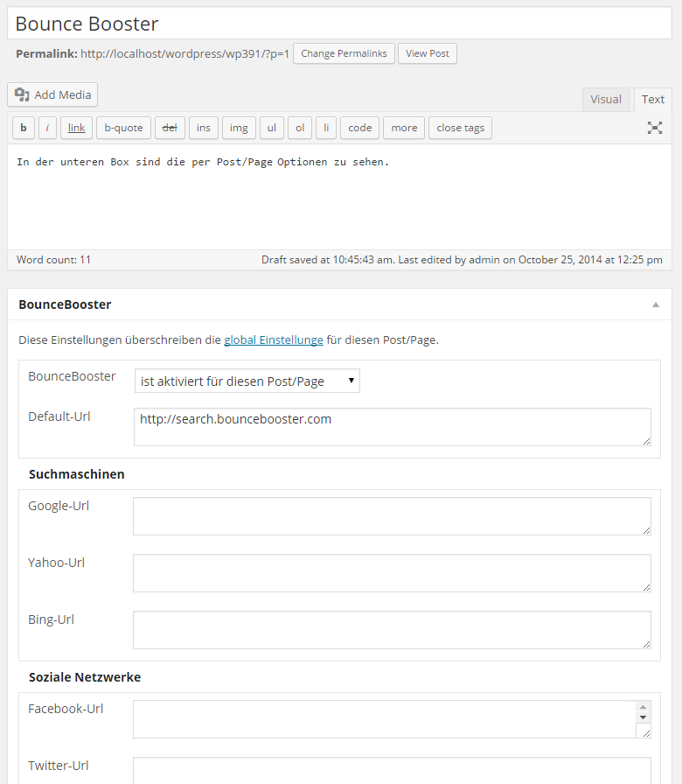This screenshot has width=682, height=784.
Task: Insert image tag with img button
Action: 239,128
